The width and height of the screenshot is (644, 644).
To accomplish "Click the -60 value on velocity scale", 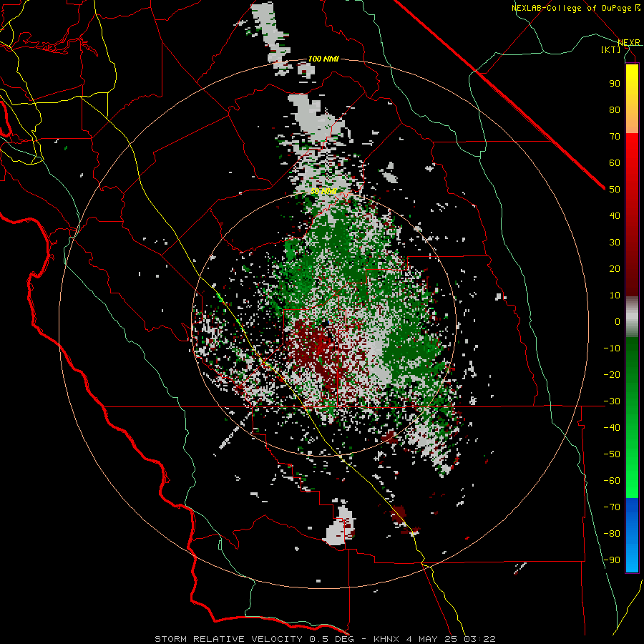I will click(612, 481).
